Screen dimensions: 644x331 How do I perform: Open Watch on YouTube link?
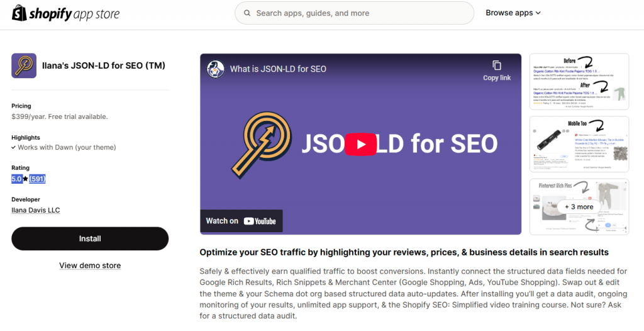241,221
